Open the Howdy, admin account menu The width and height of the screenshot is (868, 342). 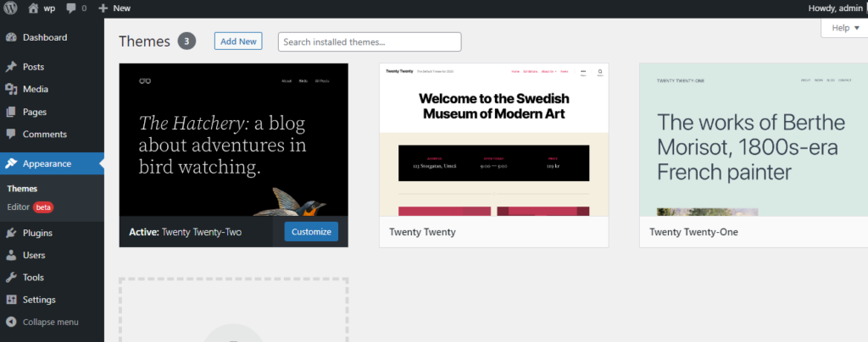(x=836, y=8)
